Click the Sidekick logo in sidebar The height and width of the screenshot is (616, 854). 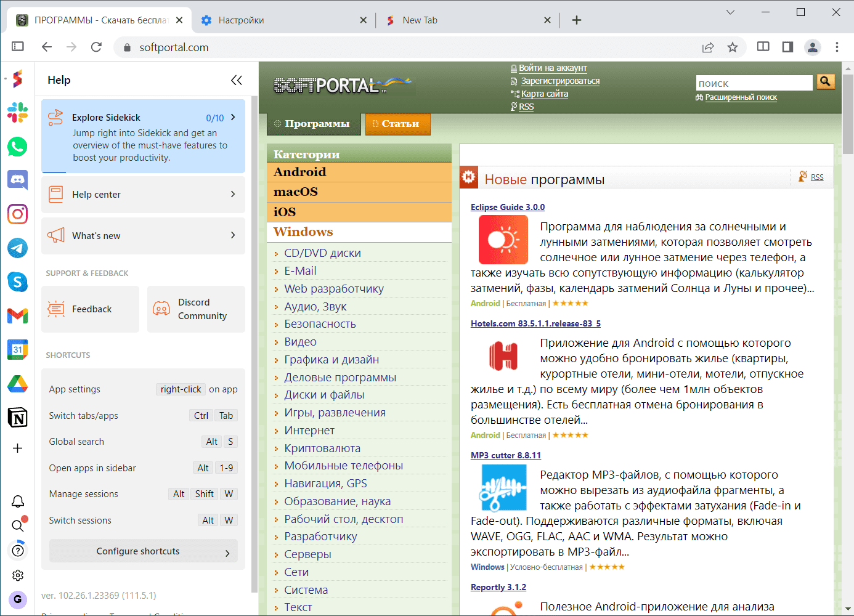click(x=17, y=78)
